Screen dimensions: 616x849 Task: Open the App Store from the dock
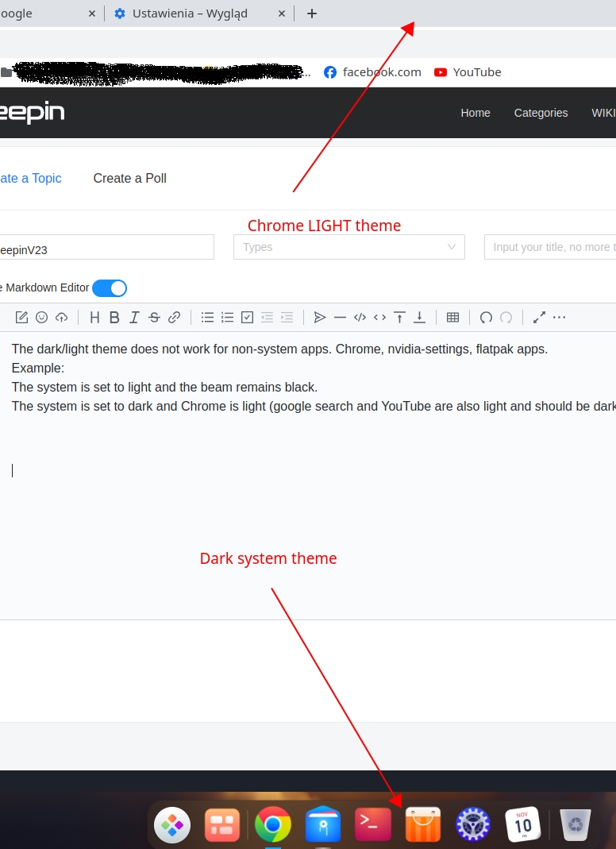(423, 824)
